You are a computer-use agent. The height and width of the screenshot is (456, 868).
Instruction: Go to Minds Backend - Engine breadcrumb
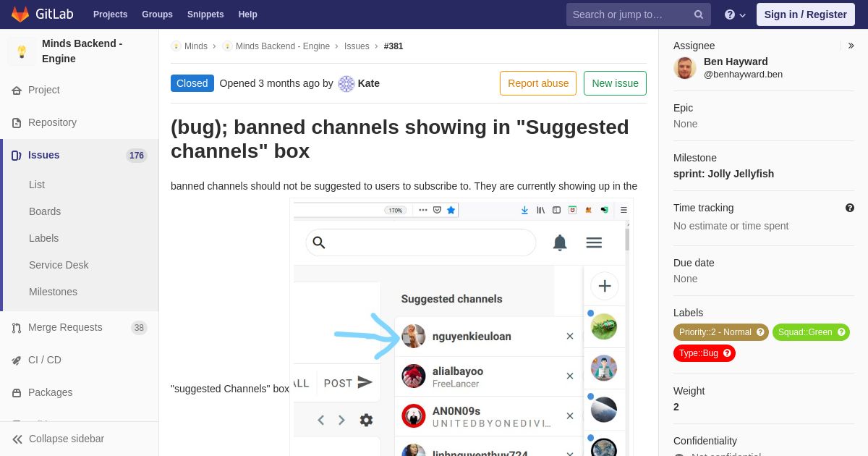pyautogui.click(x=282, y=46)
